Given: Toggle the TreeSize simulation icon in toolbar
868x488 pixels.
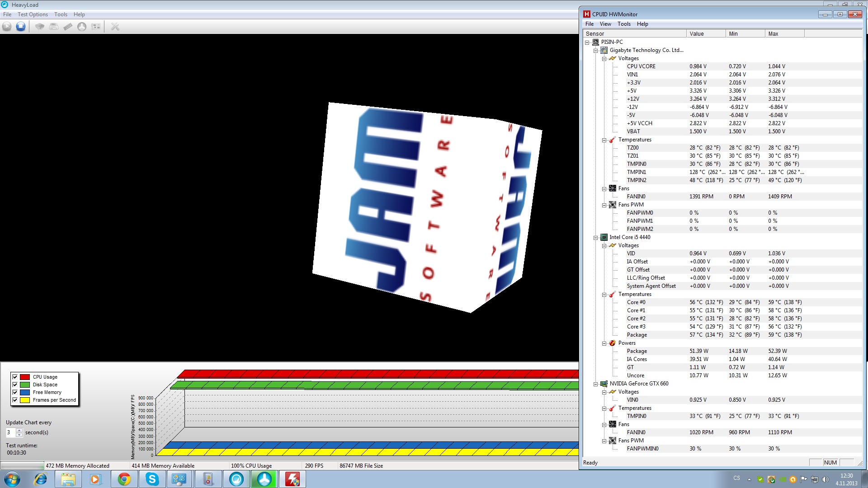Looking at the screenshot, I should tap(82, 27).
